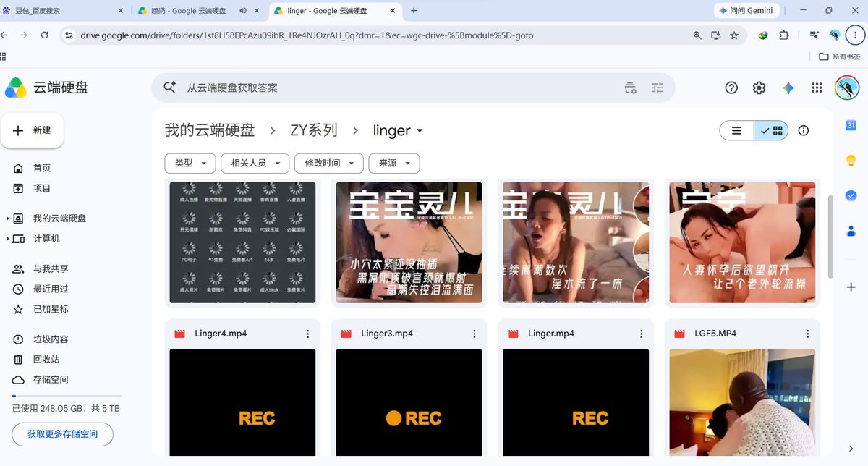Open Gemini spark icon in Drive header

[788, 88]
